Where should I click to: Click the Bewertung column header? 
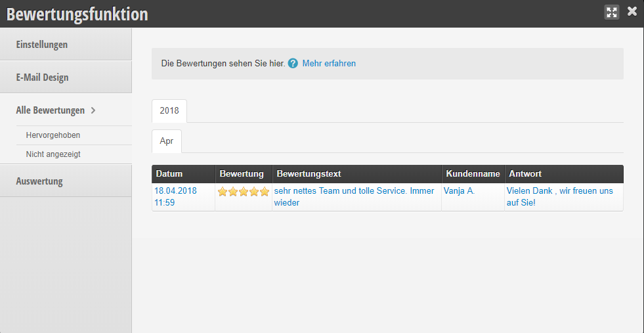244,174
